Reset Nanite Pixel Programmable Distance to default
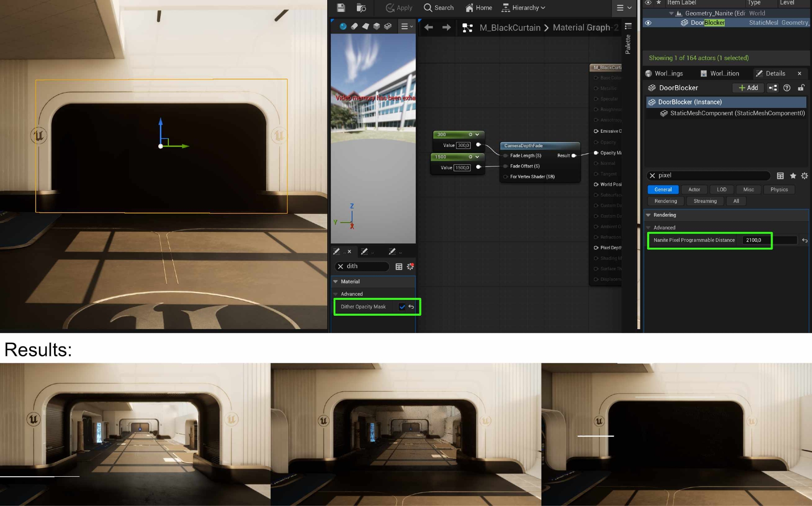This screenshot has width=812, height=506. 805,241
